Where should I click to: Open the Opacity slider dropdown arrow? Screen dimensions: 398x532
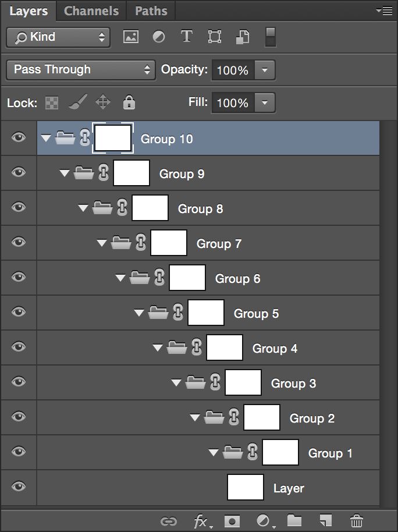265,70
